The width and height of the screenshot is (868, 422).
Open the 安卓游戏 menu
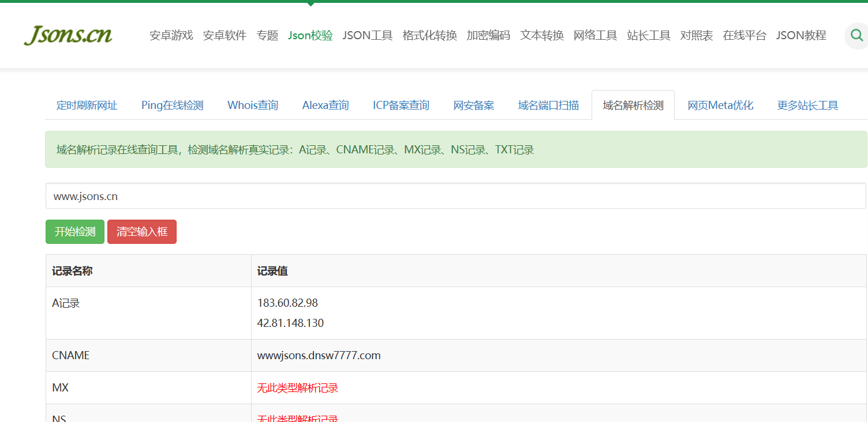click(171, 36)
